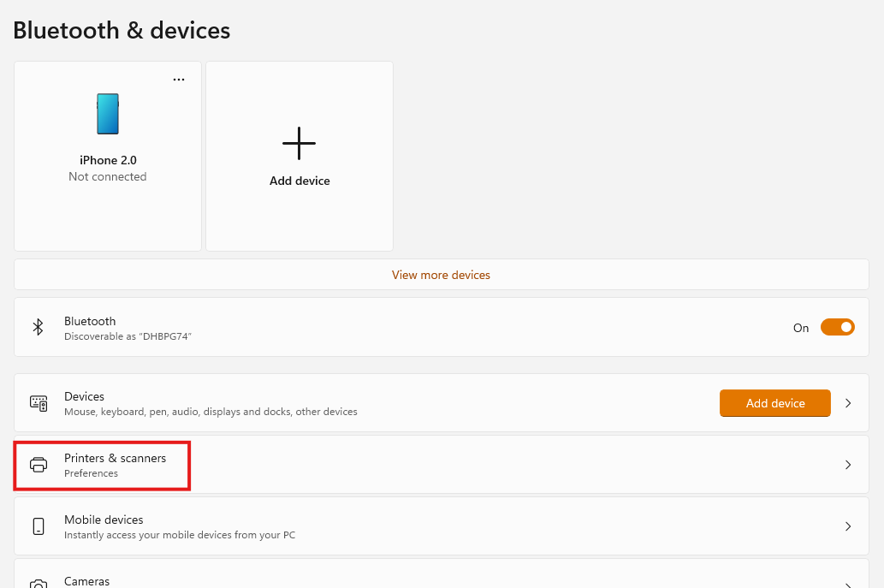Select the Add device card label
884x588 pixels.
(300, 181)
